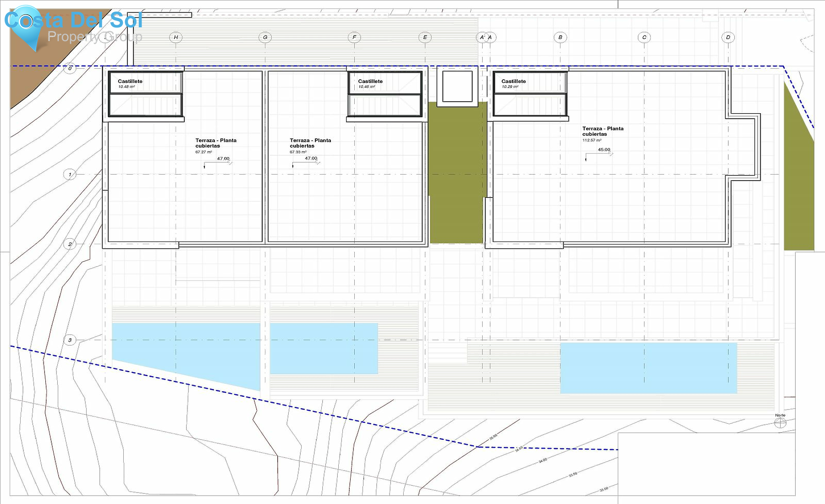825x504 pixels.
Task: Select the Castillete 10.48 m² label
Action: 130,83
